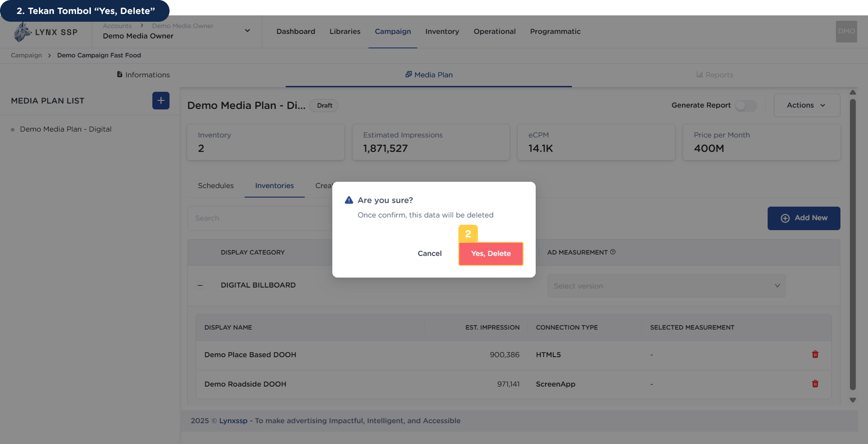Click the scrollbar up arrow
Screen dimensions: 868x444
pos(853,92)
